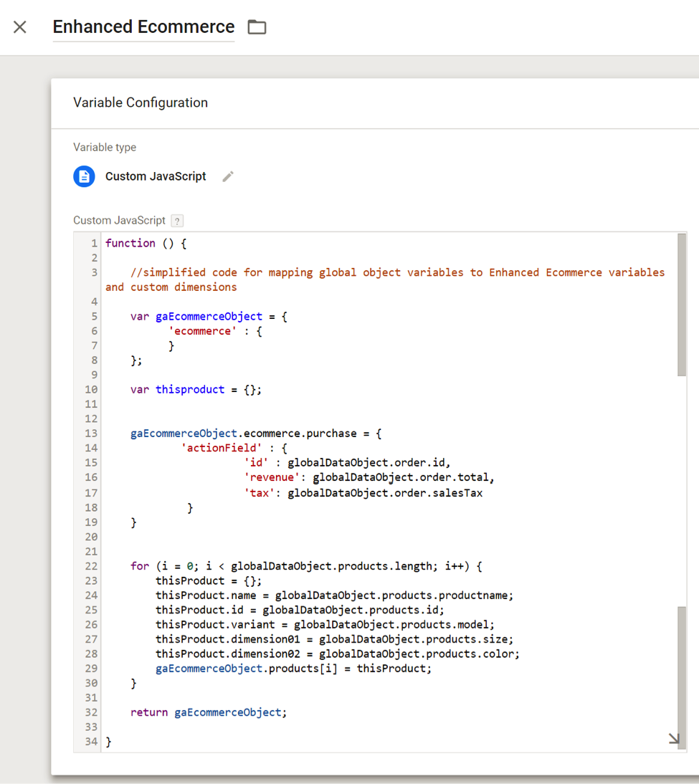
Task: Click the '};' on line 8
Action: pyautogui.click(x=136, y=360)
